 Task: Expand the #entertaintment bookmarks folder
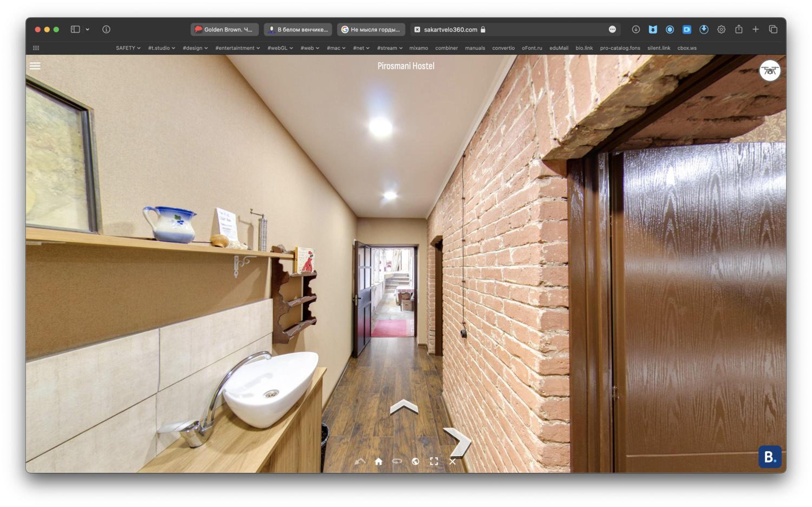tap(238, 48)
